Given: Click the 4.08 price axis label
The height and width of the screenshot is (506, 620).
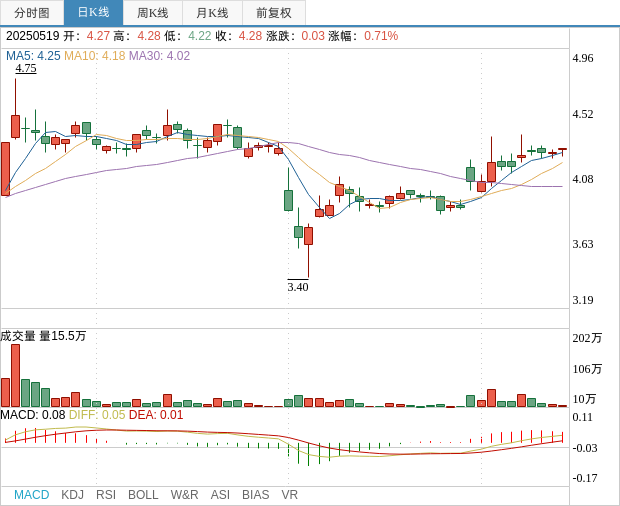Looking at the screenshot, I should (x=583, y=179).
